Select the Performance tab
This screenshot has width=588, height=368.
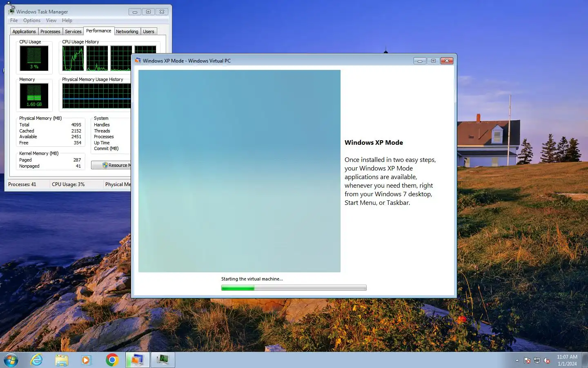[98, 31]
